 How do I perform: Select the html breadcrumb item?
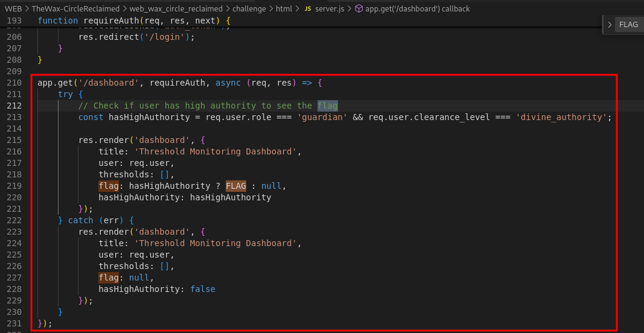pos(284,9)
